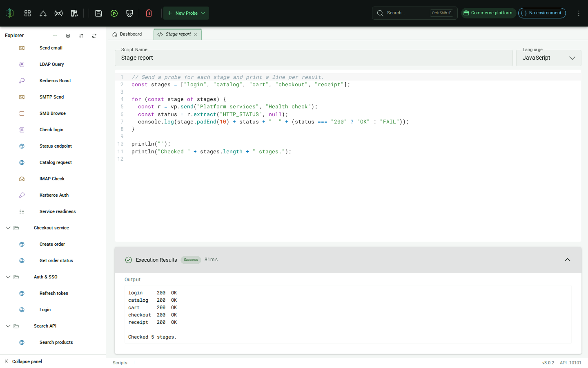Collapse the Search API folder
The height and width of the screenshot is (368, 588).
pos(8,326)
